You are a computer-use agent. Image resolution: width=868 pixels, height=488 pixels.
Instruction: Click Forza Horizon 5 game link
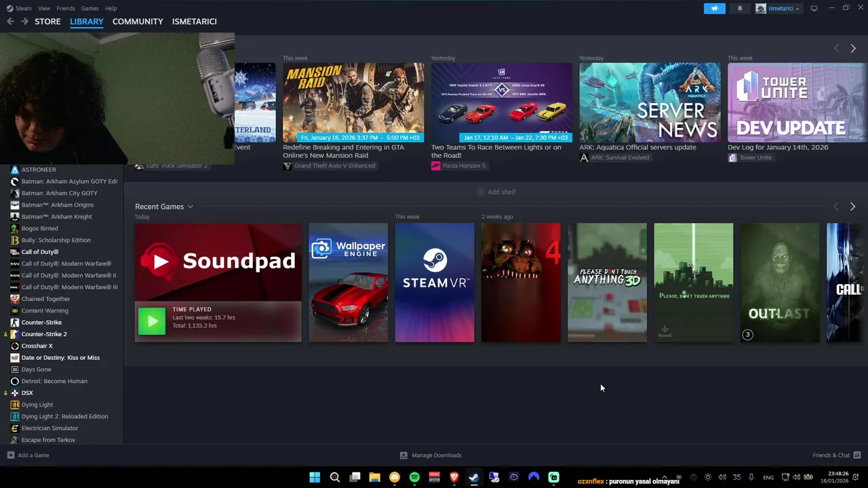(458, 166)
